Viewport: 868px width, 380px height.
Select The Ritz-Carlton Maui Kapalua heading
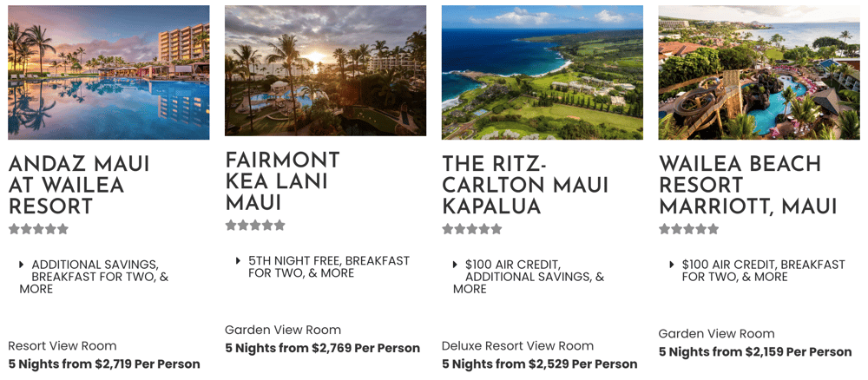525,185
